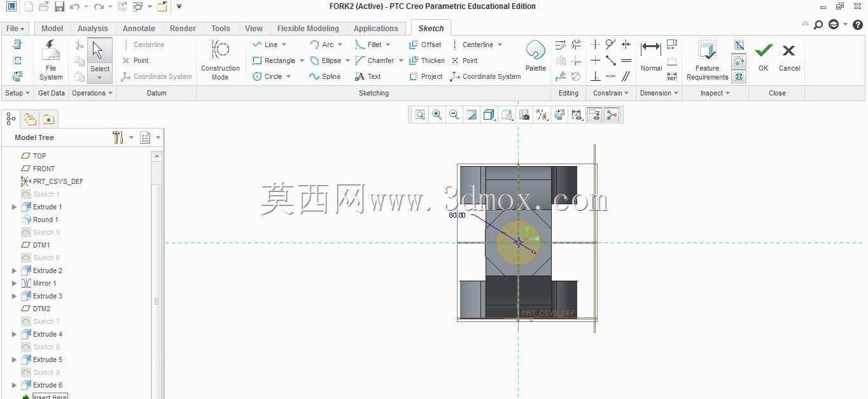Open Fillet tool dropdown arrow
Image resolution: width=868 pixels, height=399 pixels.
[388, 45]
